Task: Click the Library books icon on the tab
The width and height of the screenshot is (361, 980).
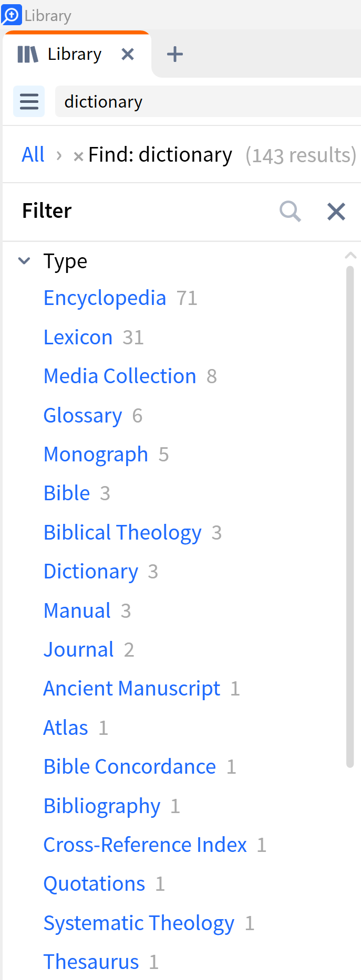Action: point(27,54)
